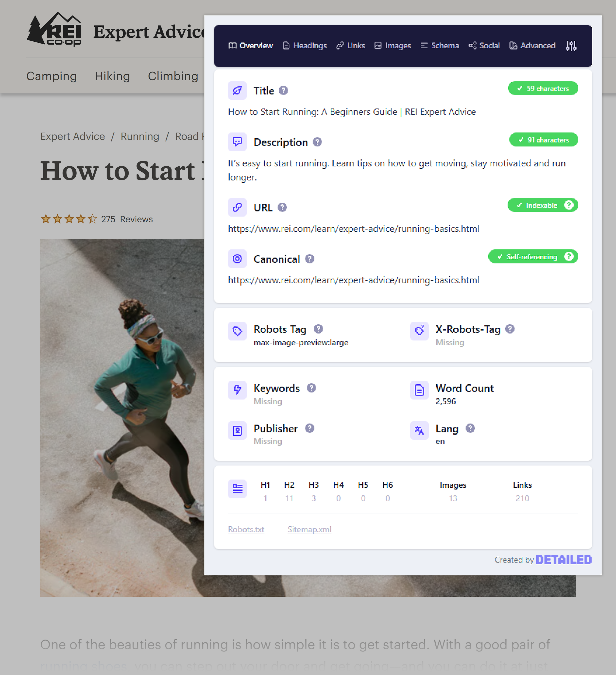Toggle the title character count badge
The width and height of the screenshot is (616, 675).
(541, 88)
